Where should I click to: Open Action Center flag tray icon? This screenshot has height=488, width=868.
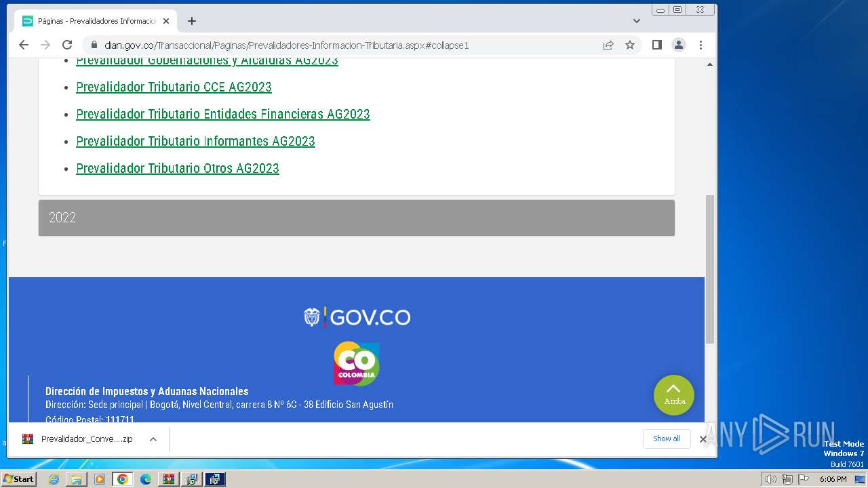coord(802,479)
